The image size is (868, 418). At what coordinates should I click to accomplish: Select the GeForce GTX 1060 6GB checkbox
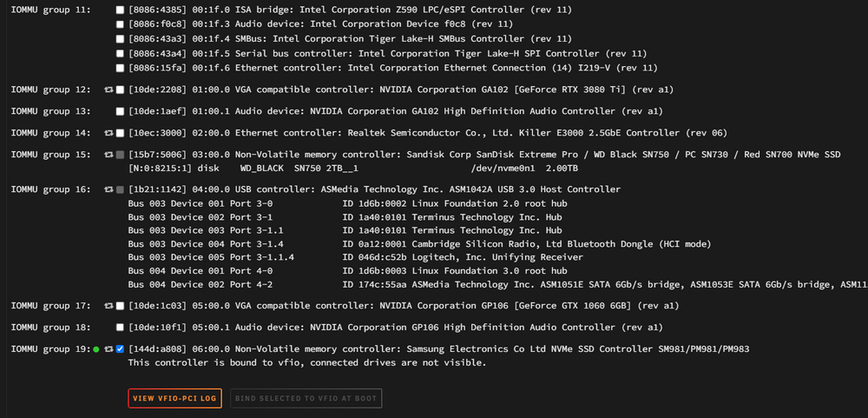(x=120, y=306)
